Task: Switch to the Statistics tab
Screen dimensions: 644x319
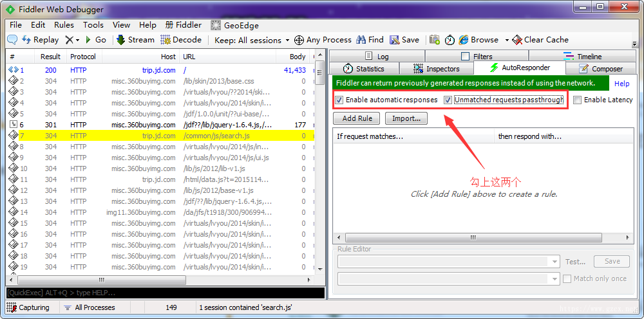Action: [365, 68]
